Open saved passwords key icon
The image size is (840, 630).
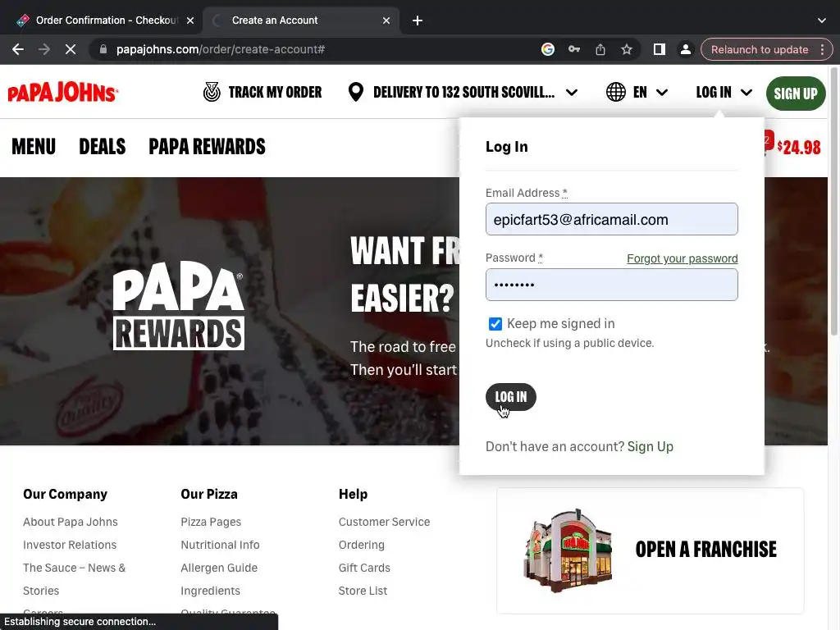tap(573, 49)
